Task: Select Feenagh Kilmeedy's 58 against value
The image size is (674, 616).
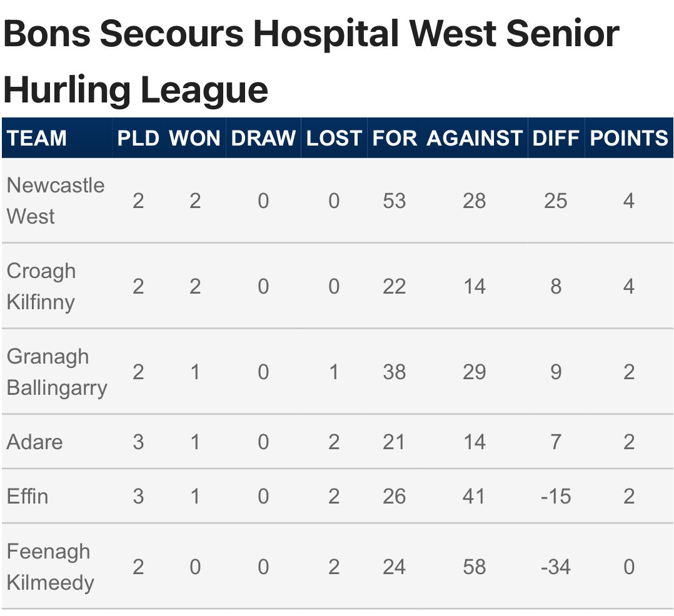Action: [475, 567]
